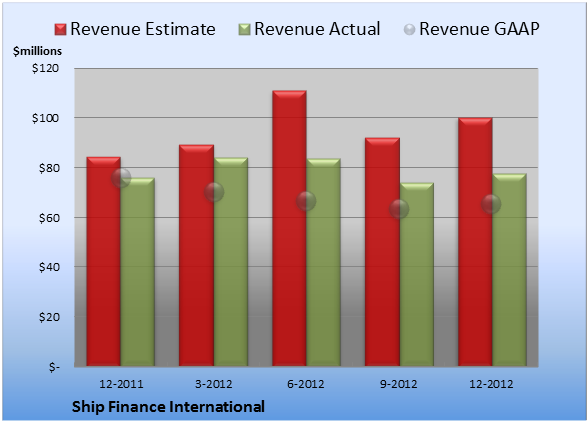Click the $- zero axis value
The height and width of the screenshot is (422, 588).
(x=54, y=367)
